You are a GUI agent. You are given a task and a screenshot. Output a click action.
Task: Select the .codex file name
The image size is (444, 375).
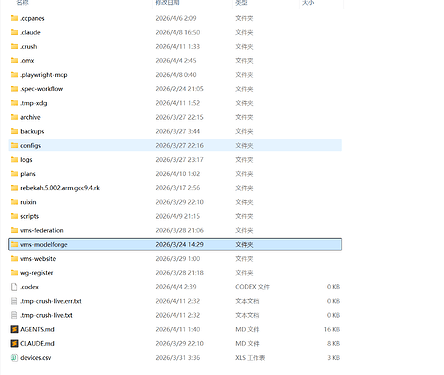pos(29,287)
